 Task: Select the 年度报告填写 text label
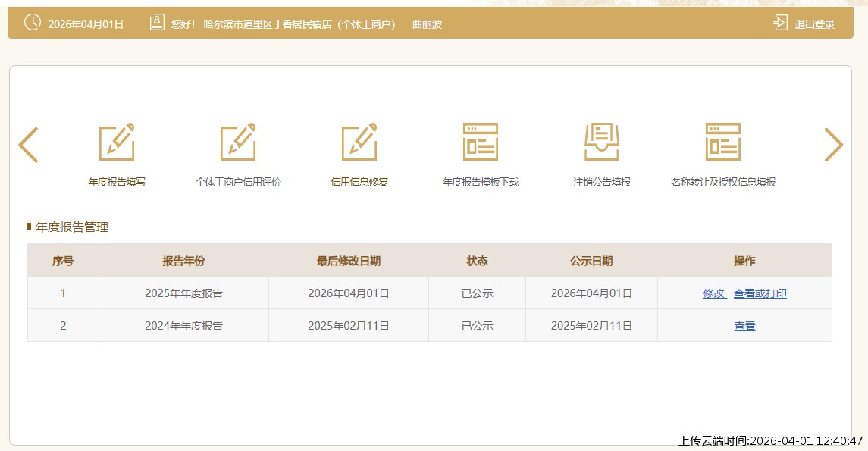(117, 182)
